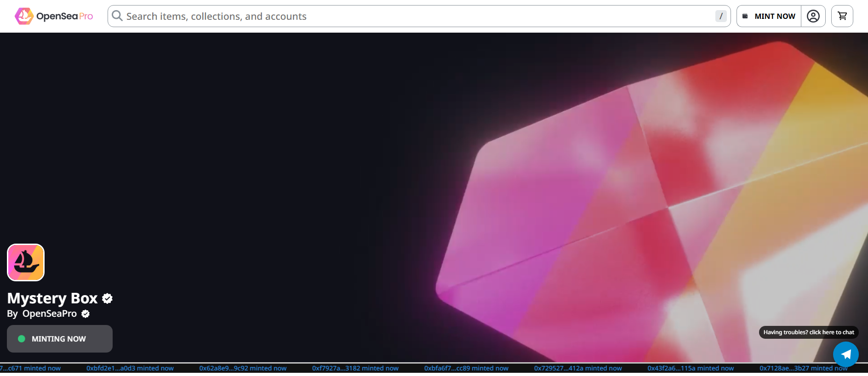Click the verified badge next to Mystery Box
The width and height of the screenshot is (868, 376).
(108, 299)
